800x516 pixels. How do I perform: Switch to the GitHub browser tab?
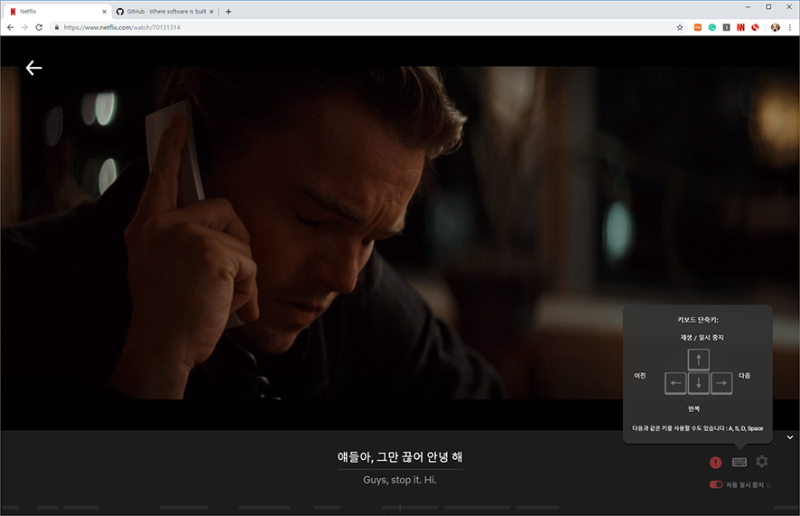click(165, 11)
